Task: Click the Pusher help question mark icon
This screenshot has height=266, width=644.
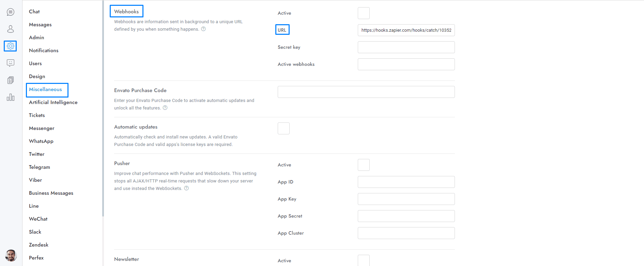Action: pos(186,188)
